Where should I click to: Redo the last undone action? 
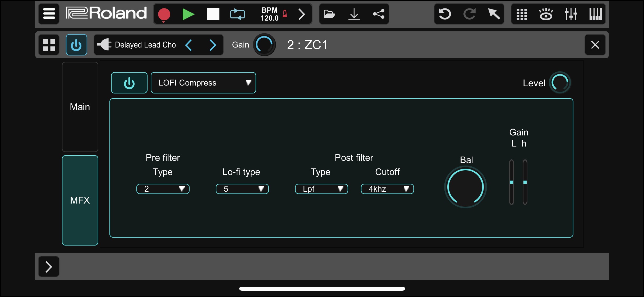tap(469, 14)
